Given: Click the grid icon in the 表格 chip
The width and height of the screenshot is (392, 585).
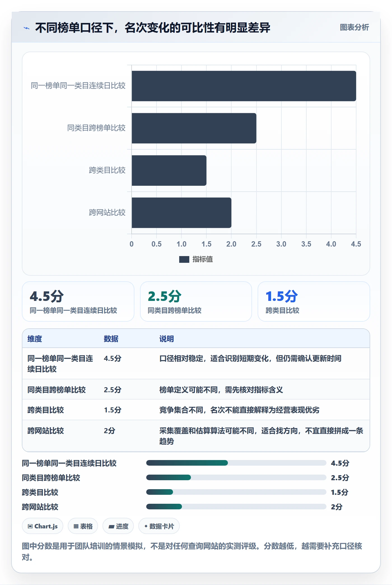Looking at the screenshot, I should pos(76,526).
